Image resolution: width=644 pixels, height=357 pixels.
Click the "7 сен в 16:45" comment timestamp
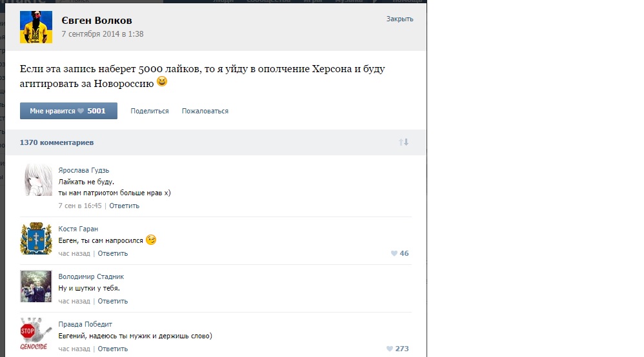(80, 206)
